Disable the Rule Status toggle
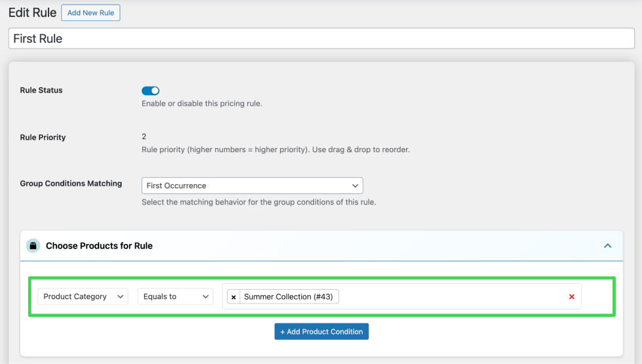 point(150,91)
